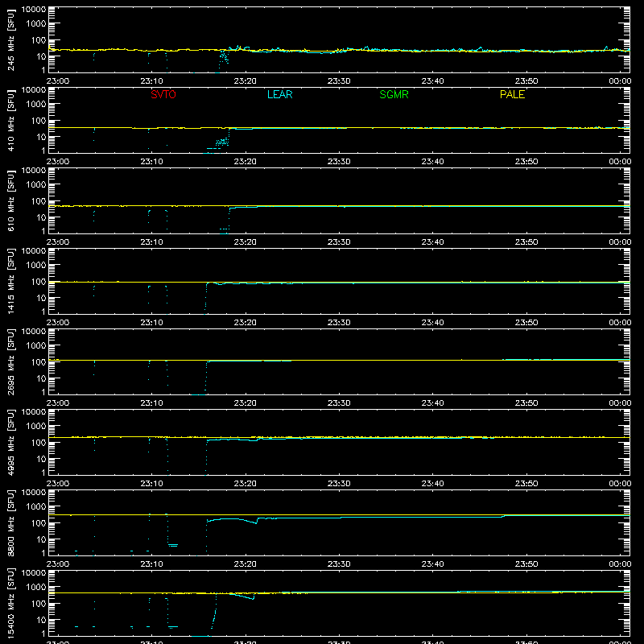
Task: Click the cyan LEAR legend label
Action: tap(279, 94)
